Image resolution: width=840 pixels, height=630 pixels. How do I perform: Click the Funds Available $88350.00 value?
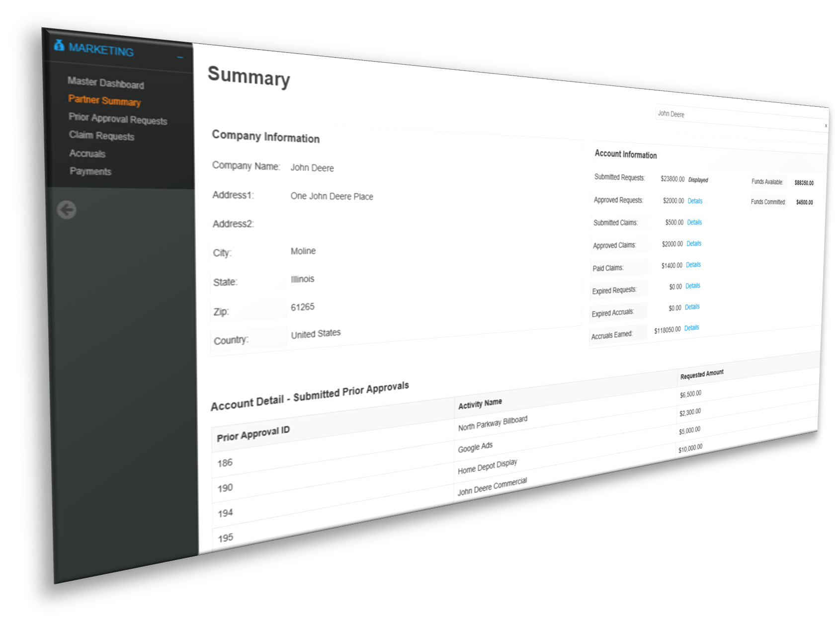(x=804, y=183)
